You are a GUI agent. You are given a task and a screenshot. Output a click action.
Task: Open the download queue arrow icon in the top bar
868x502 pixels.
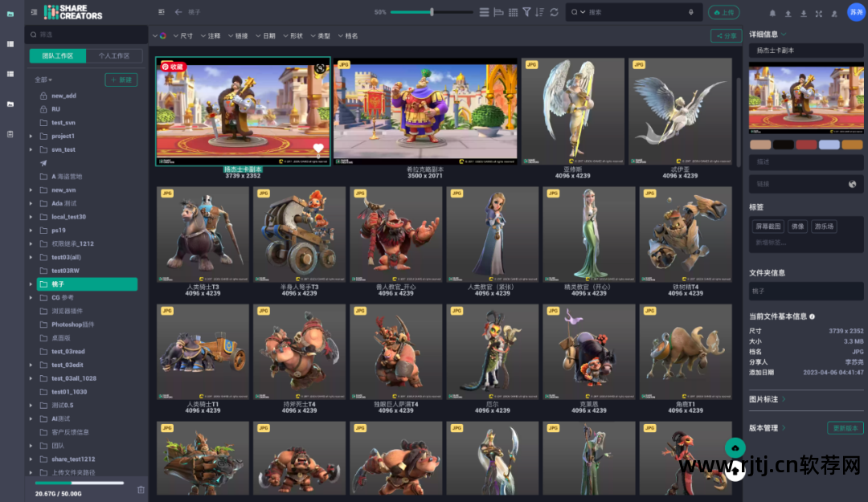click(803, 14)
